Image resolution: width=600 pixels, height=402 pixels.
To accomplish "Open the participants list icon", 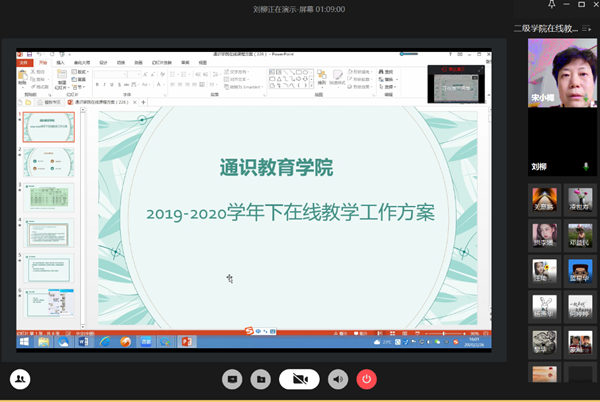I will point(20,379).
